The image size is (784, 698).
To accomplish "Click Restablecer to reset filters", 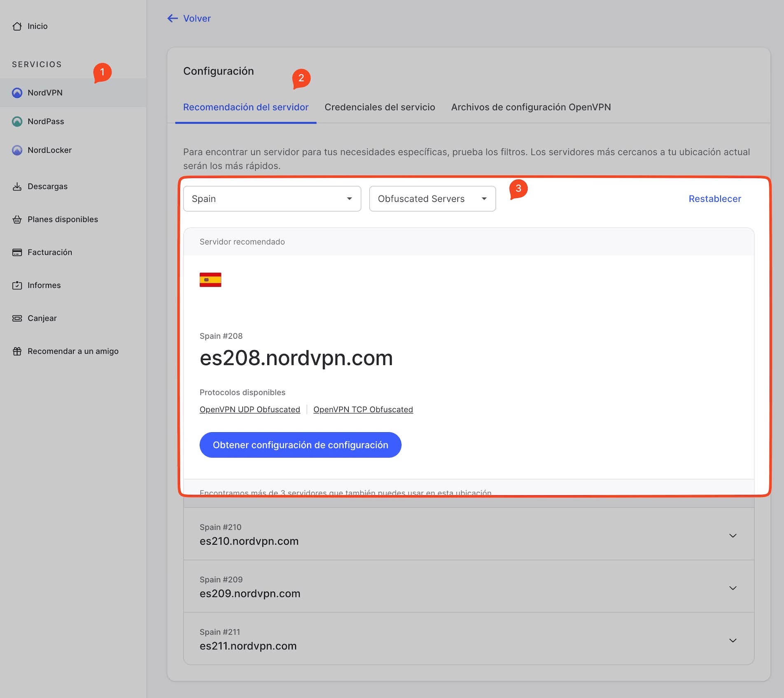I will 715,199.
